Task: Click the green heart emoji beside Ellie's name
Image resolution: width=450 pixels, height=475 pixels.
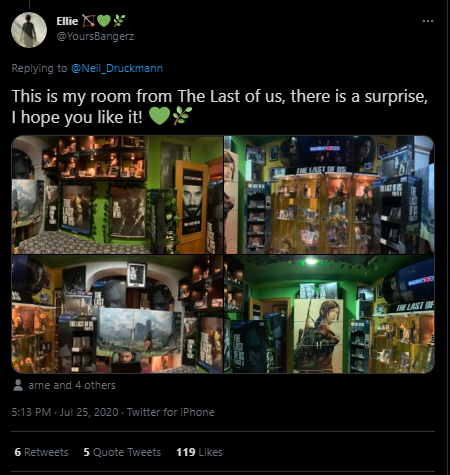Action: [104, 21]
